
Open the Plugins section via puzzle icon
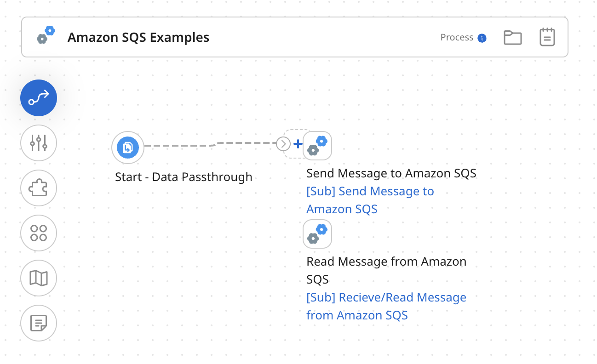click(x=38, y=188)
